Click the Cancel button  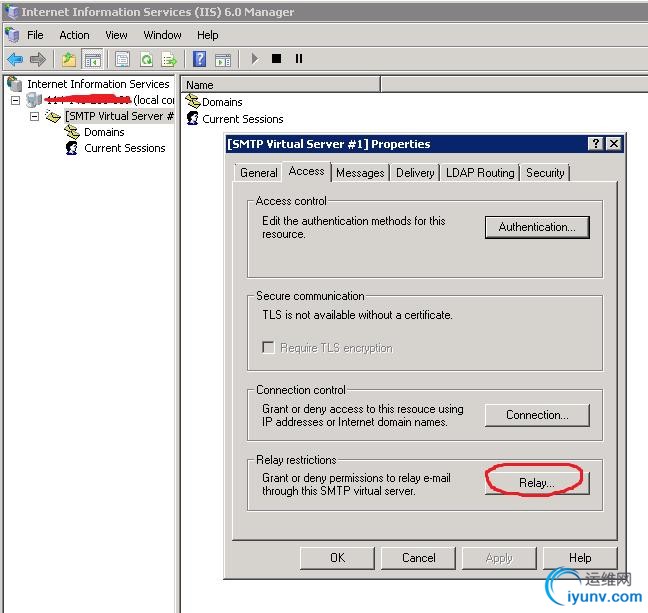click(x=418, y=558)
